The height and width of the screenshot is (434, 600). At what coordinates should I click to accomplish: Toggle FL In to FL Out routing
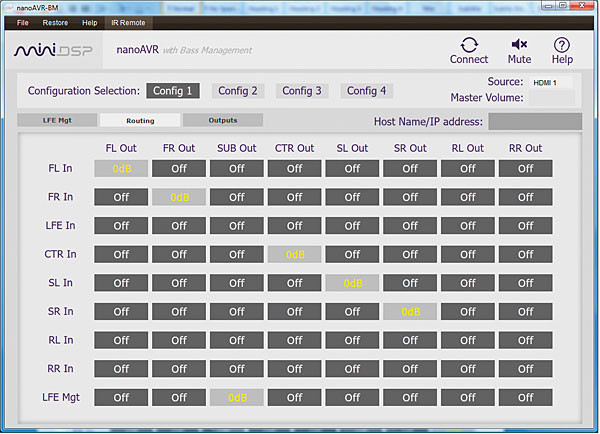(121, 168)
